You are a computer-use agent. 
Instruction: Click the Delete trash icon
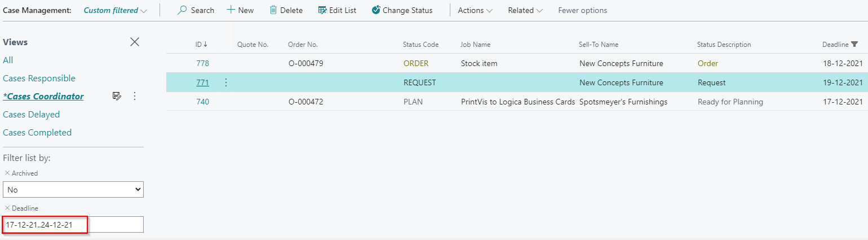click(x=273, y=10)
